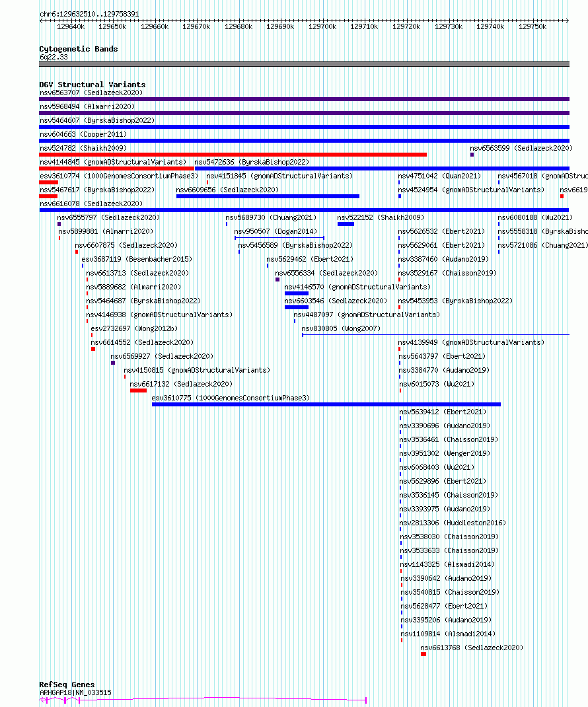Viewport: 588px width, 707px height.
Task: Click the nsv6080188 (Wu2021) label
Action: pos(535,217)
